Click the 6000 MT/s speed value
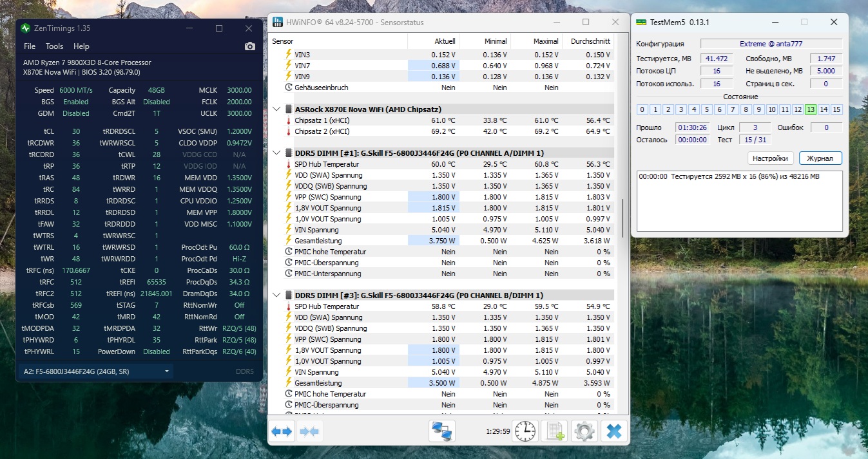This screenshot has width=868, height=459. pyautogui.click(x=76, y=90)
